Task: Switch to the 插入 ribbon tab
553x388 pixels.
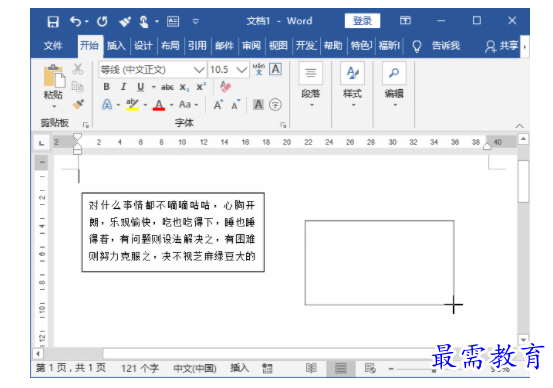Action: tap(116, 46)
